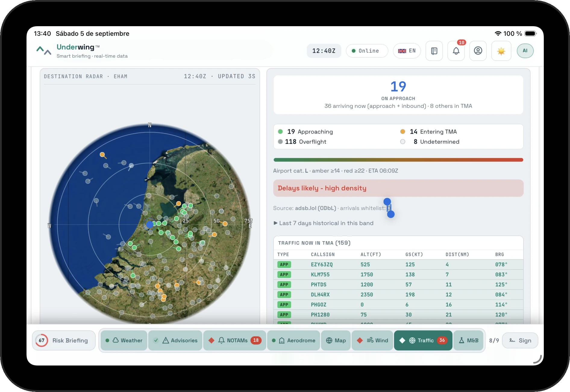This screenshot has width=570, height=392.
Task: Toggle the sun light-theme button
Action: coord(501,51)
